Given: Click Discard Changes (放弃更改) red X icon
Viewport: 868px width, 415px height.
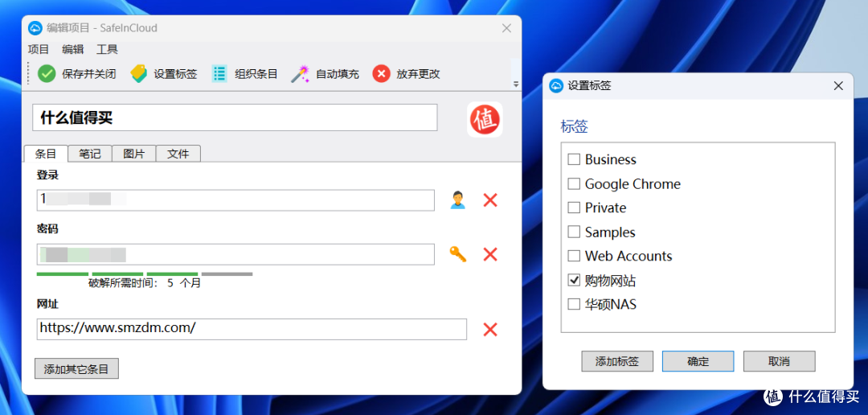Looking at the screenshot, I should click(382, 74).
